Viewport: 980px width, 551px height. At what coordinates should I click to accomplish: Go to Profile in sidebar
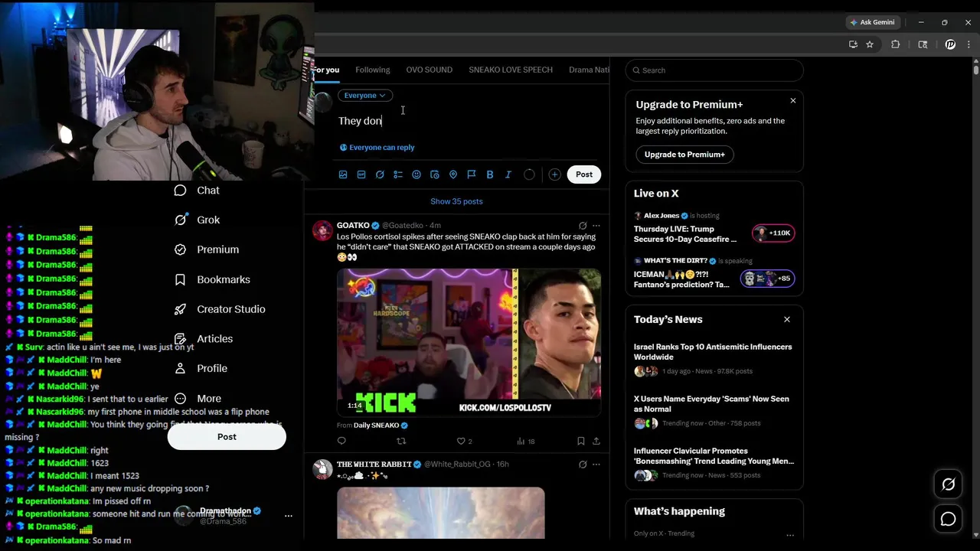201,368
